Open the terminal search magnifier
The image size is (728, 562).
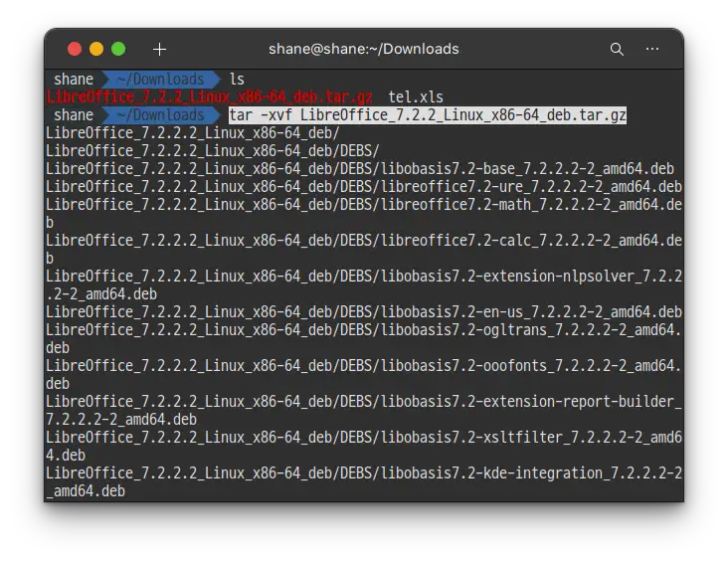pyautogui.click(x=617, y=49)
